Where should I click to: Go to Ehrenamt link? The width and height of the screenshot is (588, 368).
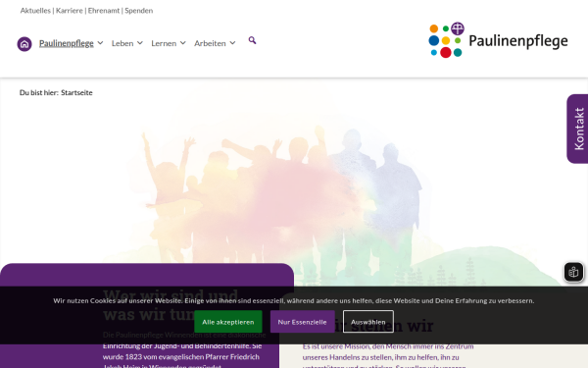point(104,11)
